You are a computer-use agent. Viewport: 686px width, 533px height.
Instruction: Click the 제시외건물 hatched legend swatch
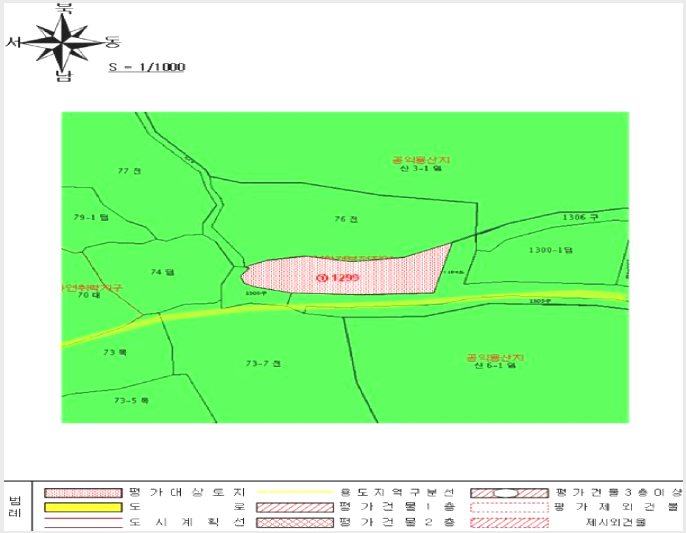click(509, 522)
